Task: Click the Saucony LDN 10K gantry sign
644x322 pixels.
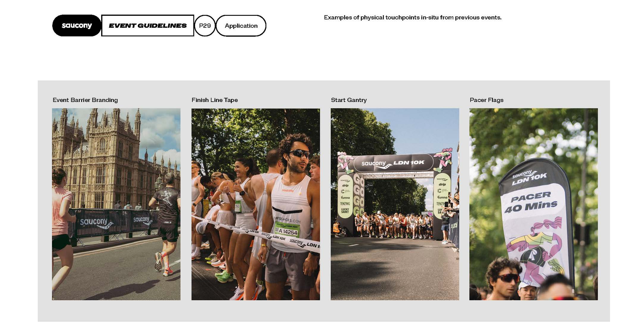Action: tap(393, 163)
